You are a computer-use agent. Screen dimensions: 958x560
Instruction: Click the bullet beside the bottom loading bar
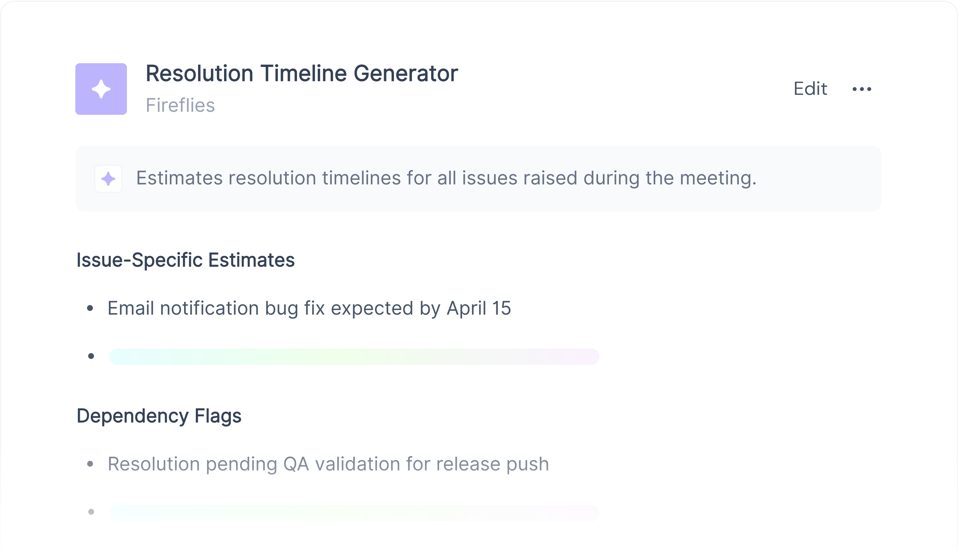(91, 512)
